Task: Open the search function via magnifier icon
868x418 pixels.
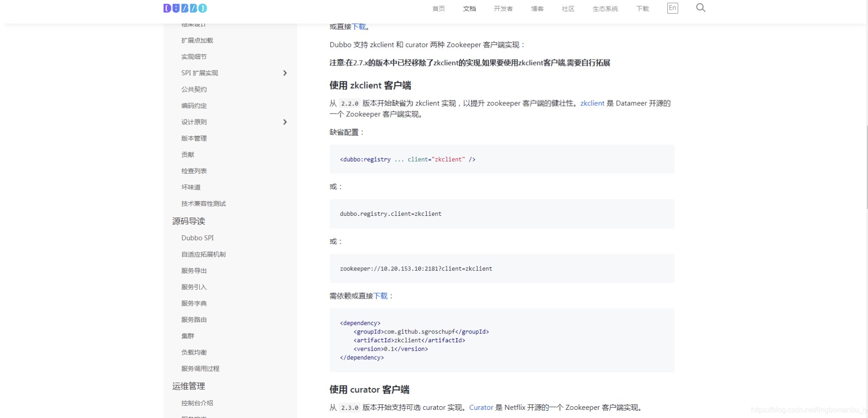Action: coord(700,8)
